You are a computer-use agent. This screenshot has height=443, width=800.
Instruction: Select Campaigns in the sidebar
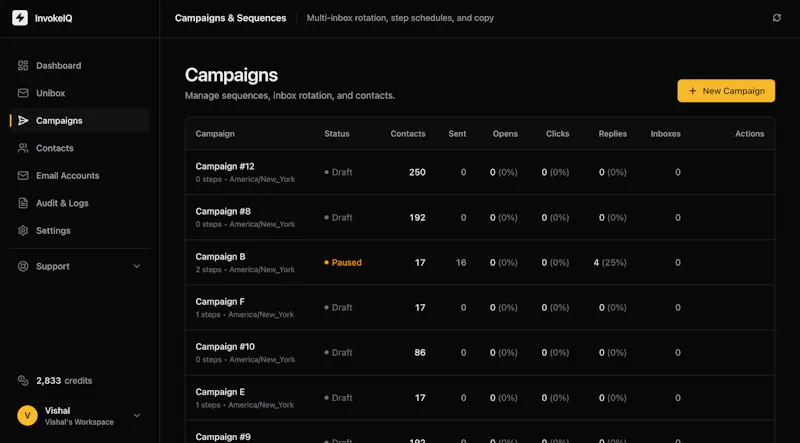79,120
